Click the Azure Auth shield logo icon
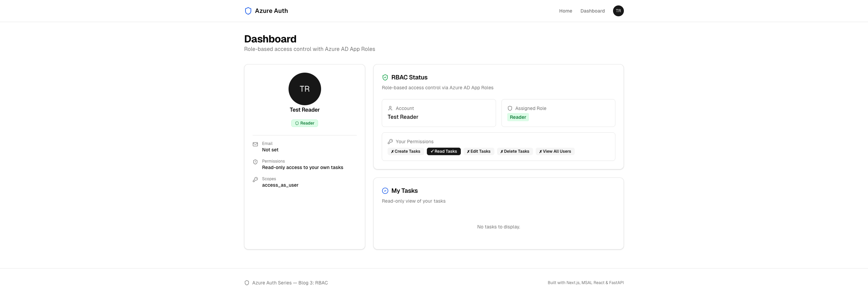 coord(248,11)
